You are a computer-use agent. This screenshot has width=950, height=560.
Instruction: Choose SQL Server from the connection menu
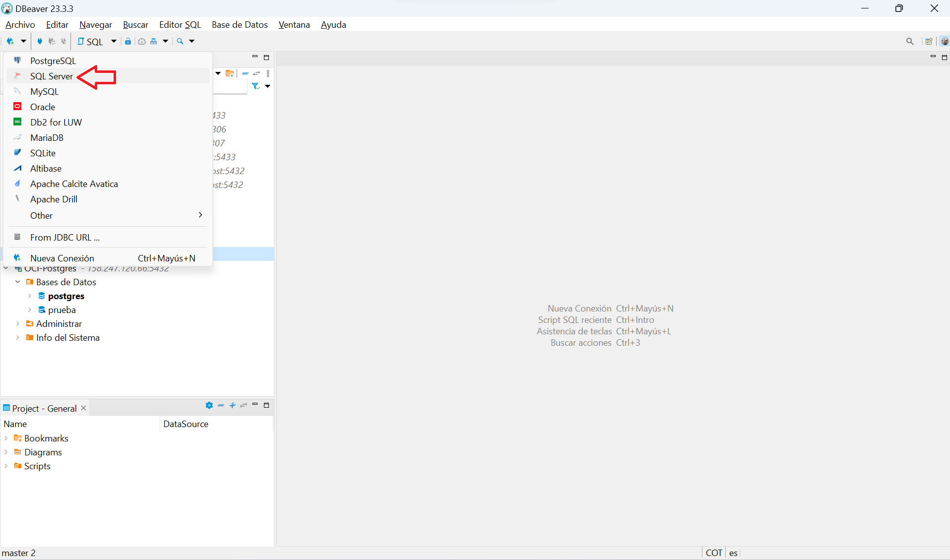(108, 76)
